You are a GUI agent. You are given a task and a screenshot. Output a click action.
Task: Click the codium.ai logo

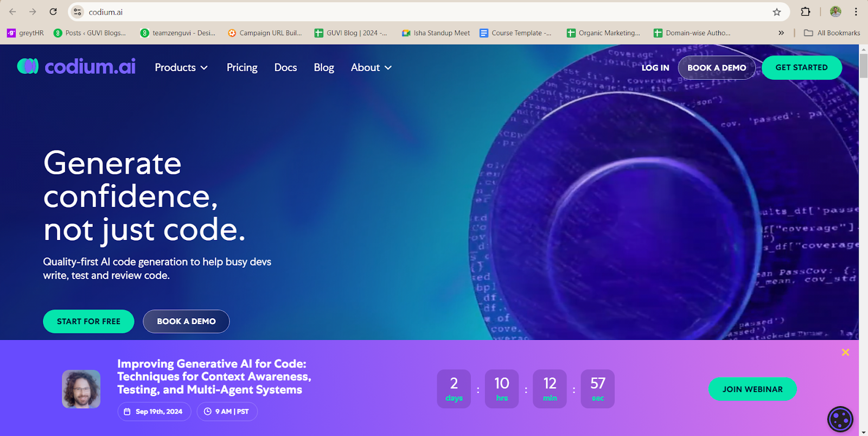pos(76,66)
